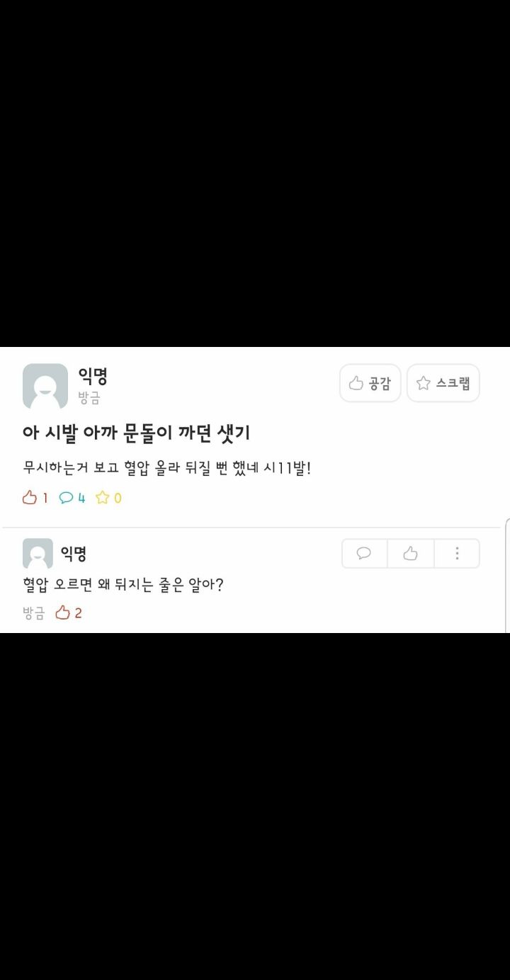This screenshot has height=980, width=510.
Task: Click the 방금 timestamp under the post author
Action: click(x=89, y=399)
